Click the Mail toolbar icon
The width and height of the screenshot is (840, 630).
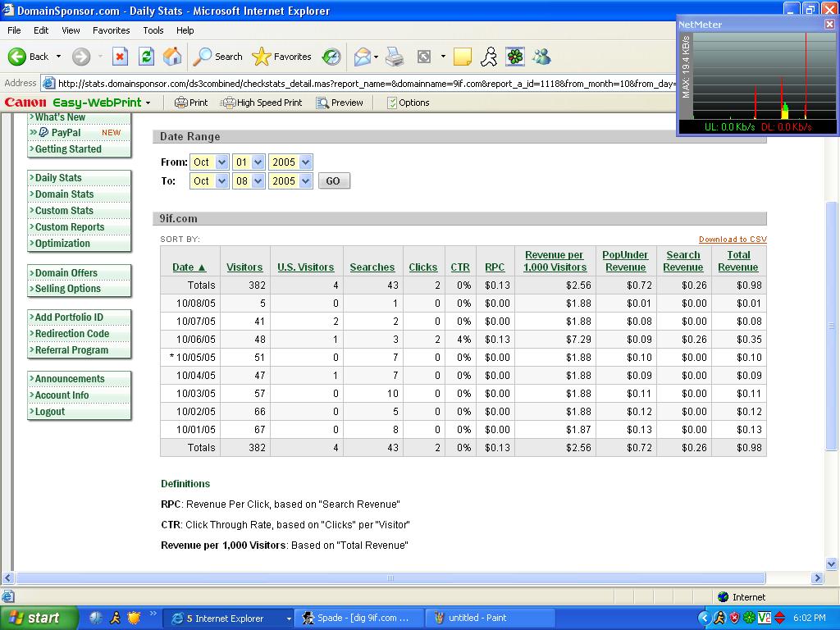point(363,57)
